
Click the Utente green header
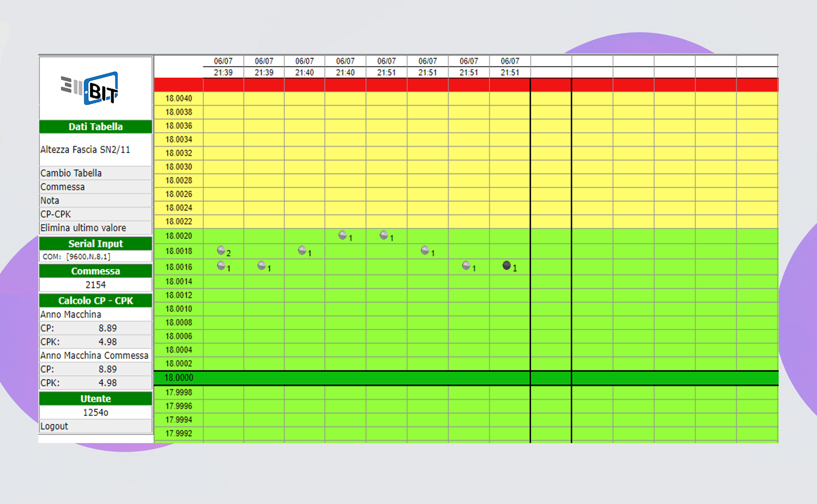(x=96, y=398)
